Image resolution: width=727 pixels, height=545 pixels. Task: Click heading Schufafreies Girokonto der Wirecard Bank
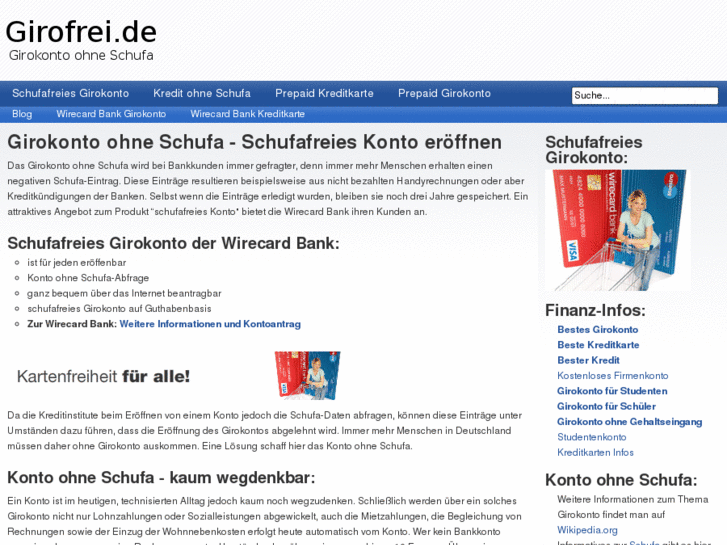pos(173,243)
